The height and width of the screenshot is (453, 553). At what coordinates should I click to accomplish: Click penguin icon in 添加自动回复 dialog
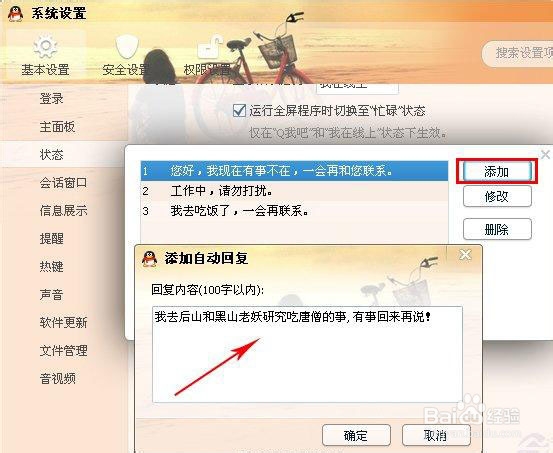[x=150, y=259]
